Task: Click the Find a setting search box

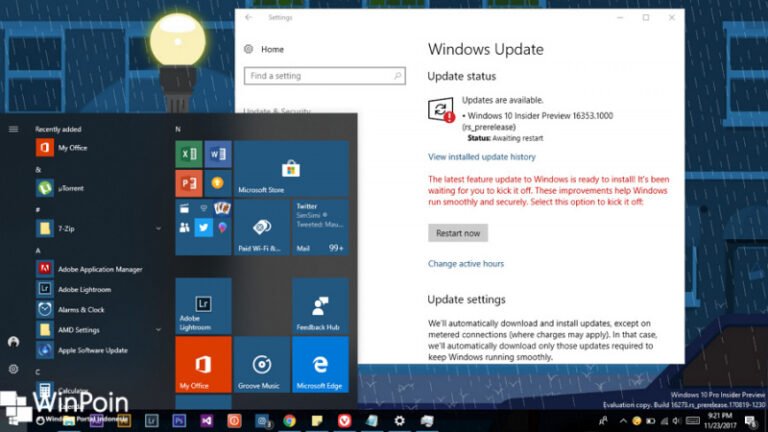Action: click(324, 76)
